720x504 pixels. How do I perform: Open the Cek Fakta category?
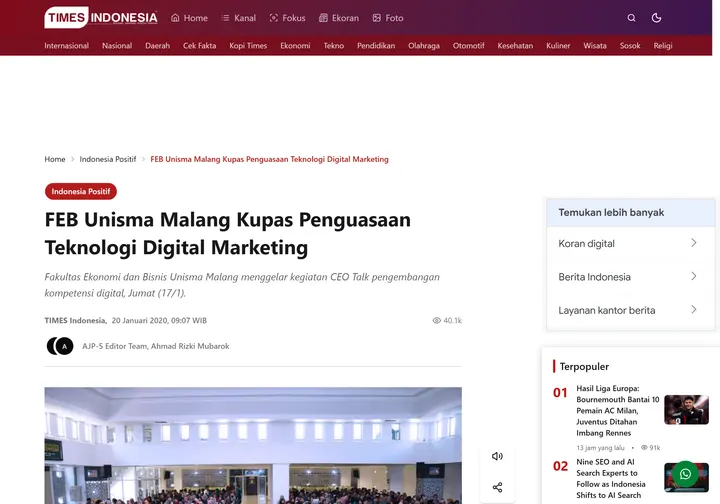pos(199,45)
